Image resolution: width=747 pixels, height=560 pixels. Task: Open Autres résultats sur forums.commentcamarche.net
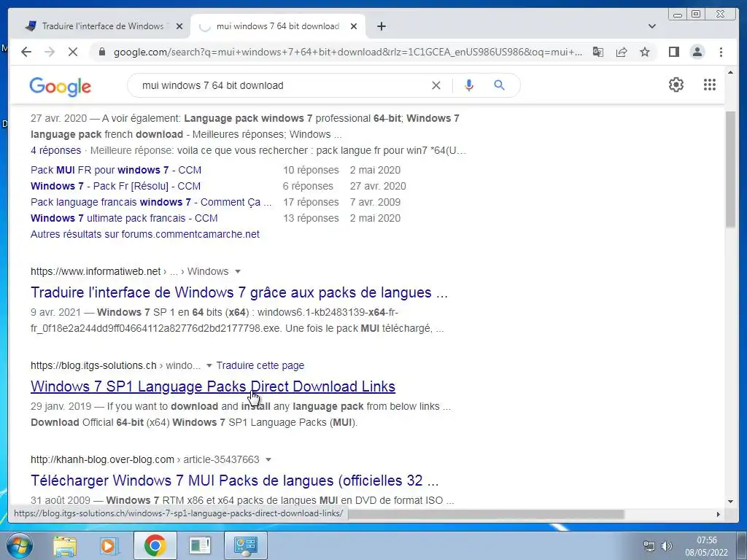(145, 234)
